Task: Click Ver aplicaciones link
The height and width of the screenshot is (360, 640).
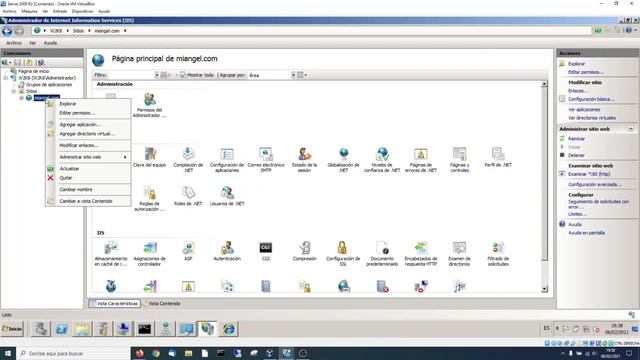Action: click(x=584, y=110)
